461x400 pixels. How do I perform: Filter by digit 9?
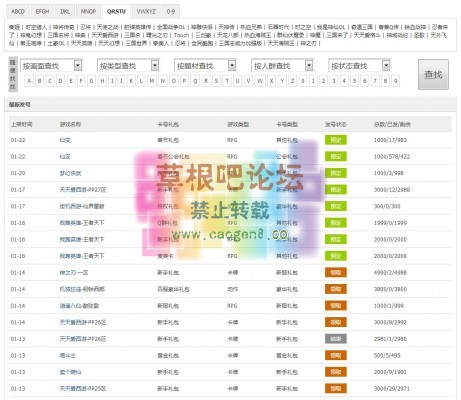396,81
